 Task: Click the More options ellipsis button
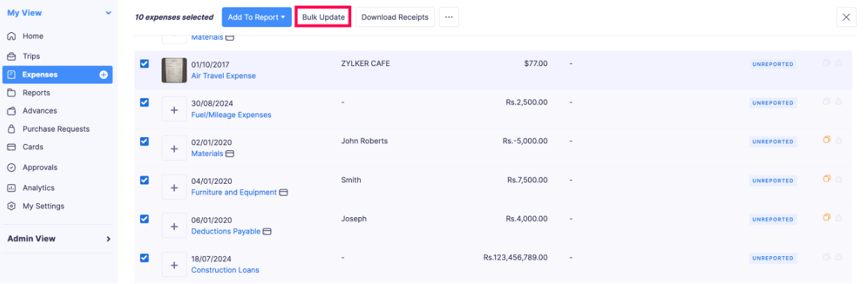(x=449, y=17)
